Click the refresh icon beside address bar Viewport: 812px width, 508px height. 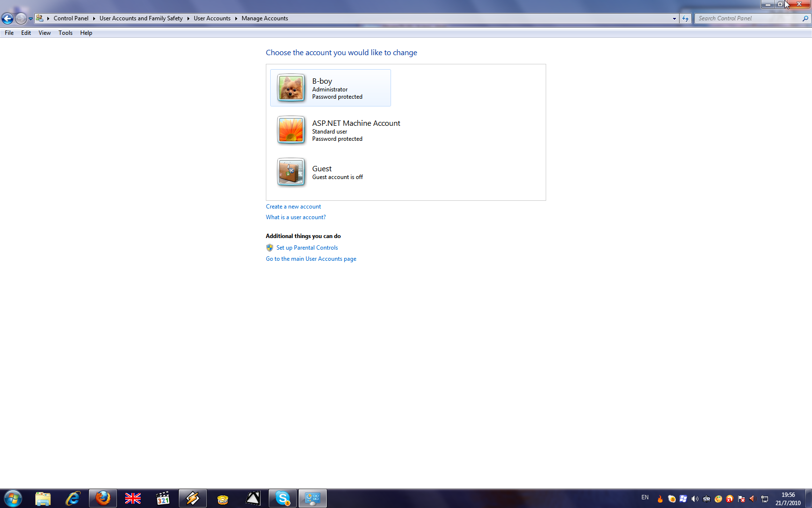685,18
